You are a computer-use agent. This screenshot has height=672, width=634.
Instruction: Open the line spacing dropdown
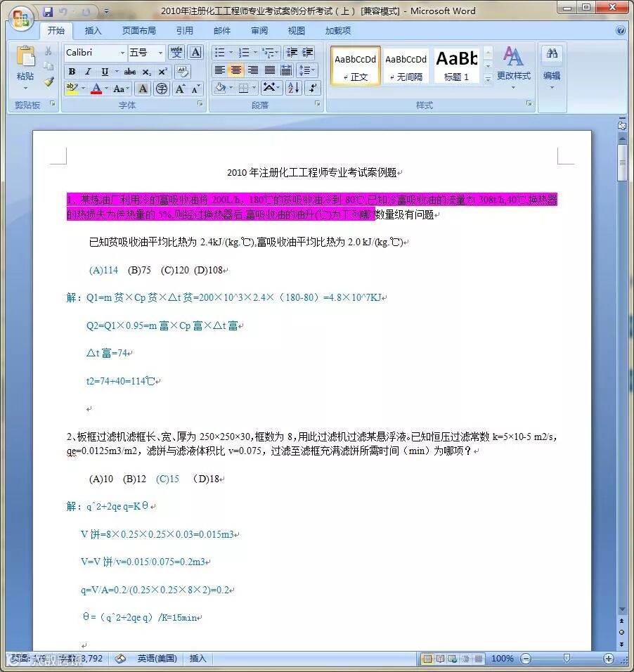pos(306,70)
